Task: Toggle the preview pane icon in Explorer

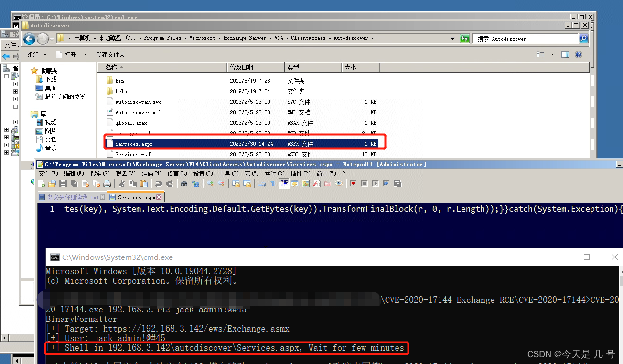Action: [x=565, y=54]
